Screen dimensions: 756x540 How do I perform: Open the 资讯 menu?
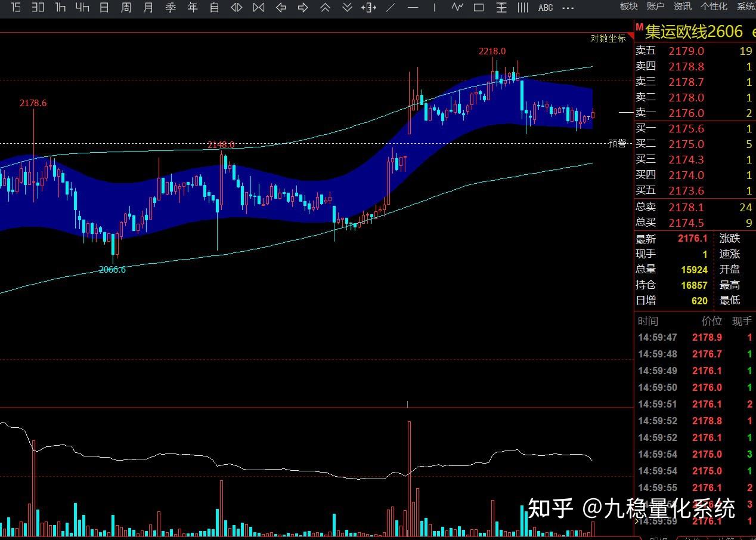[683, 7]
